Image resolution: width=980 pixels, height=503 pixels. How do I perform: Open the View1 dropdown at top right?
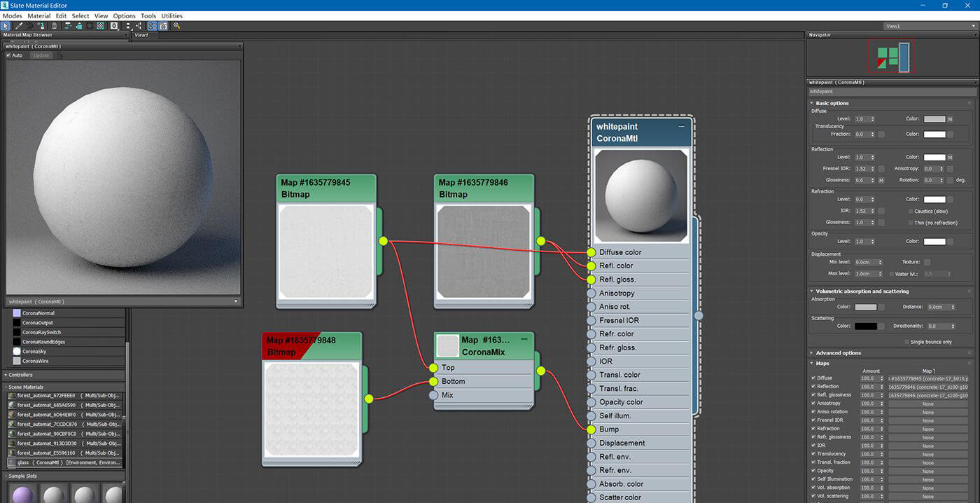928,26
